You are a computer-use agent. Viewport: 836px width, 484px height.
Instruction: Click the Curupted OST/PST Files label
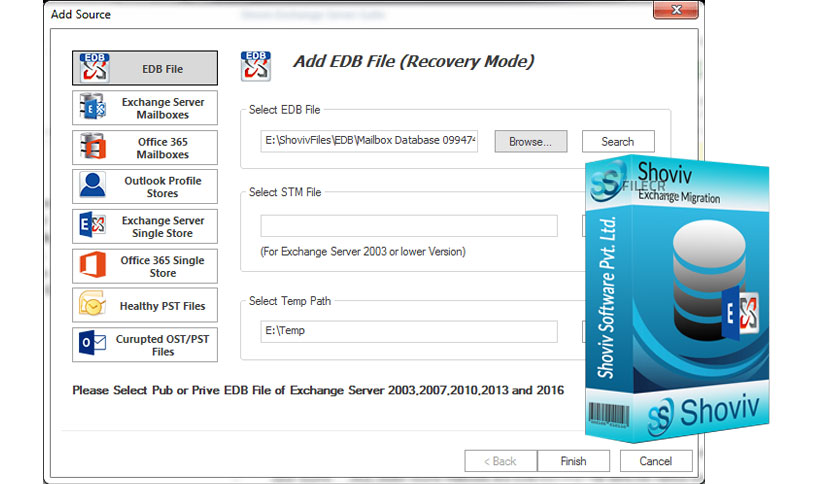point(163,345)
